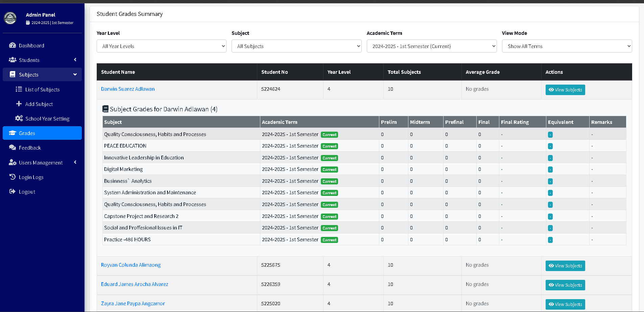Viewport: 644px width, 312px height.
Task: Click the school logo in Admin Panel header
Action: tap(10, 18)
